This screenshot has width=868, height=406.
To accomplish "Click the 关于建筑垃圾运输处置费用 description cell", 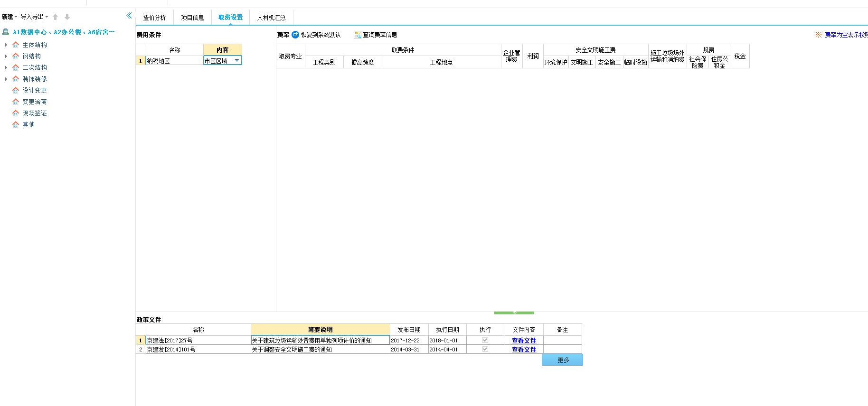I will (x=321, y=340).
